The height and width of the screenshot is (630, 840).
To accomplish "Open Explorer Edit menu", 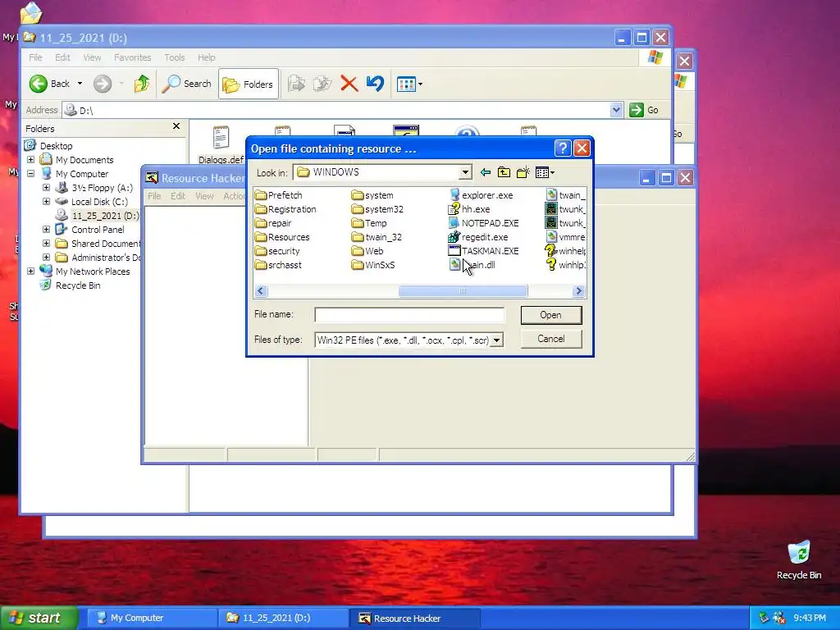I will coord(62,57).
